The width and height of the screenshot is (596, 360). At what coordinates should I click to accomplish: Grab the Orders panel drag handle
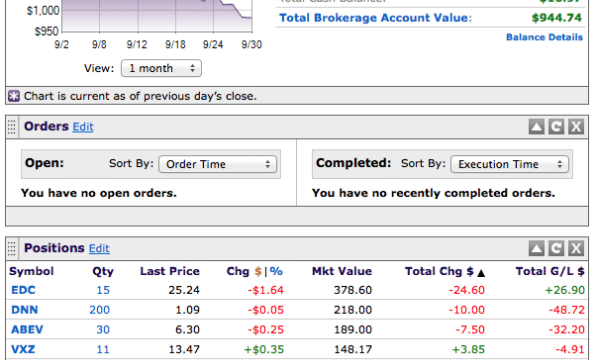pos(12,127)
